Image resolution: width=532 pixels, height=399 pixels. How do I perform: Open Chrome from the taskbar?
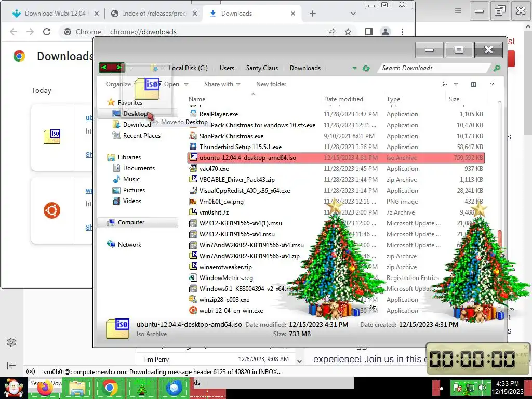click(109, 388)
